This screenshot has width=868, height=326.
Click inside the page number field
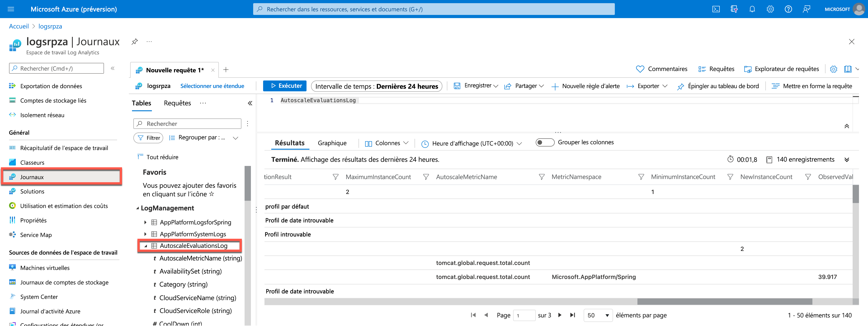(x=524, y=315)
